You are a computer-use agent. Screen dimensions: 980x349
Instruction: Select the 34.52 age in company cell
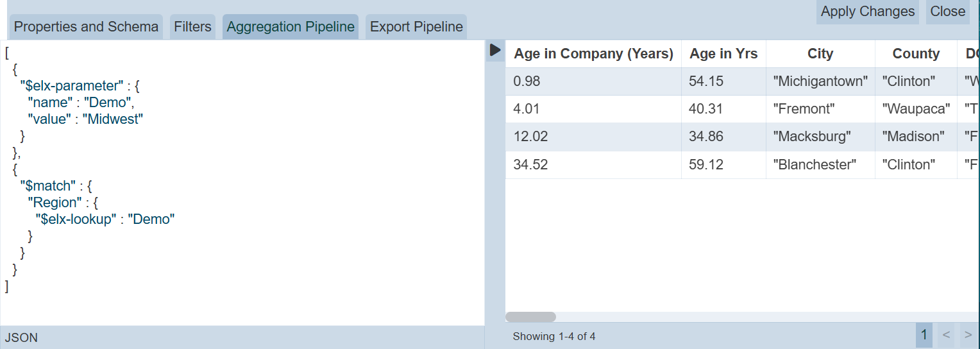point(530,165)
